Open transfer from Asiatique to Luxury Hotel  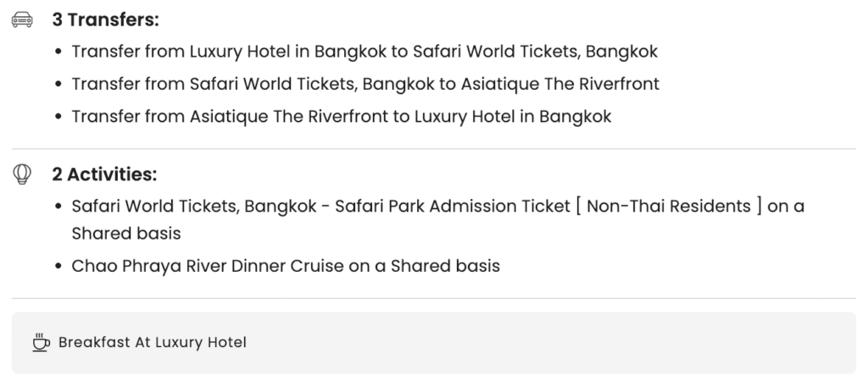coord(342,116)
